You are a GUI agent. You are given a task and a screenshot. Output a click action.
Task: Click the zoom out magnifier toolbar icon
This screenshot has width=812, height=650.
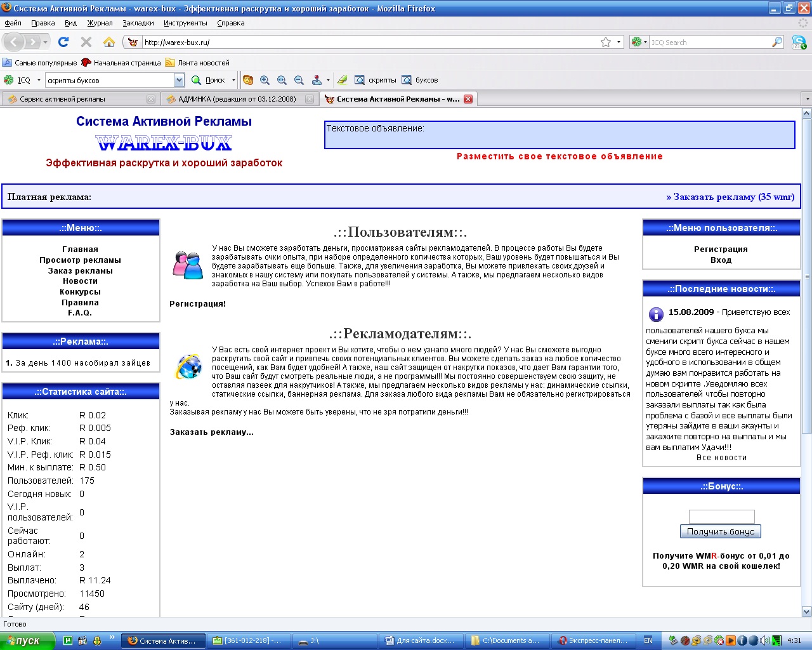pos(299,80)
